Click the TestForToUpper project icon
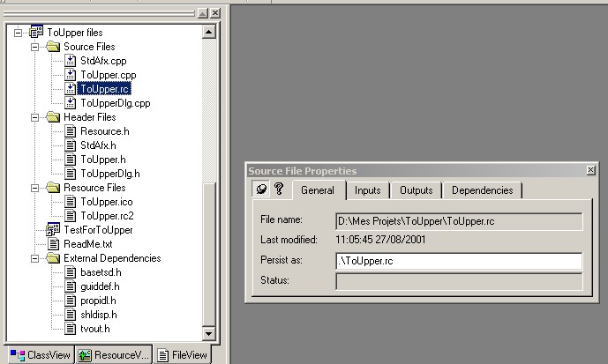Image resolution: width=608 pixels, height=364 pixels. pyautogui.click(x=53, y=230)
